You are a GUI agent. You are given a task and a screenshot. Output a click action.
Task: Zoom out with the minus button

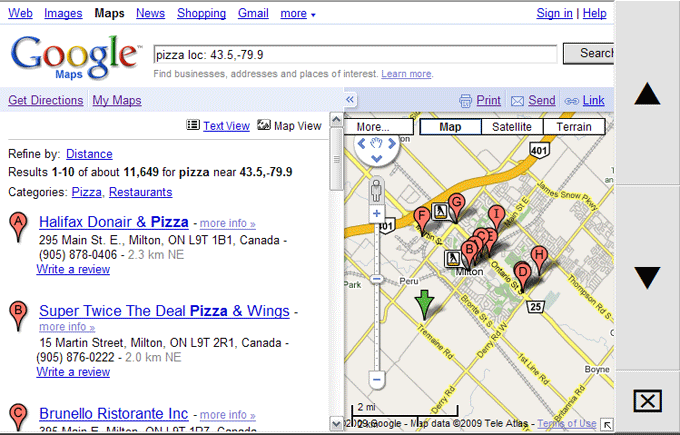(376, 380)
